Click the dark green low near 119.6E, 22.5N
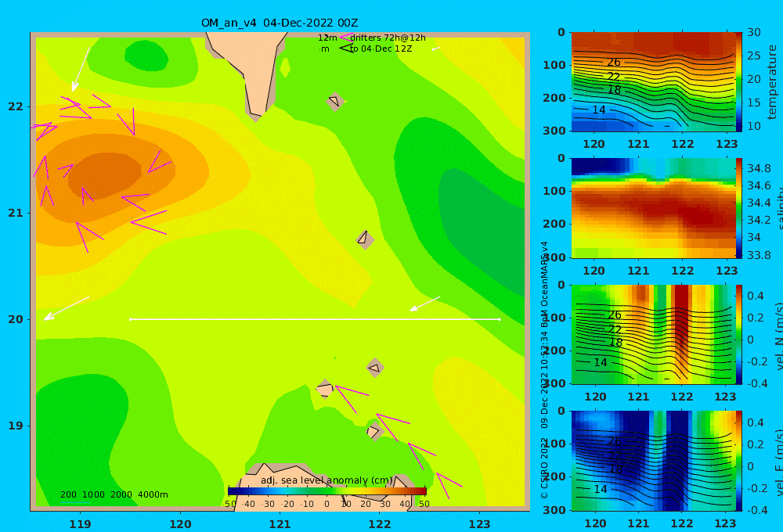 coord(146,55)
